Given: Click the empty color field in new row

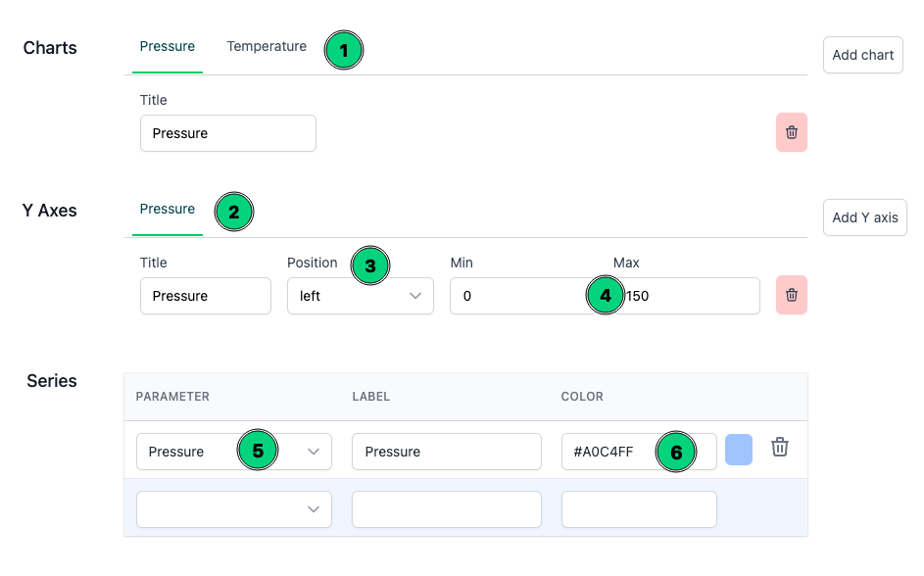Looking at the screenshot, I should pos(638,509).
